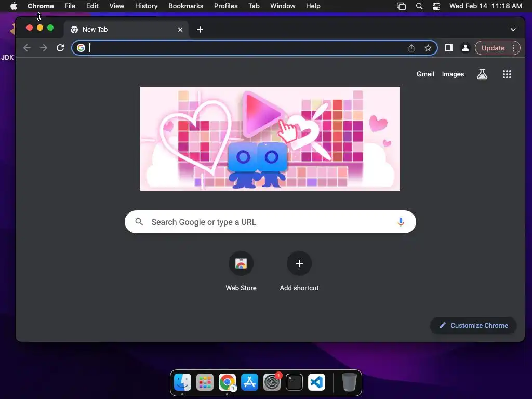Open App Store from the Dock
Screen dimensions: 532x399
(x=249, y=382)
